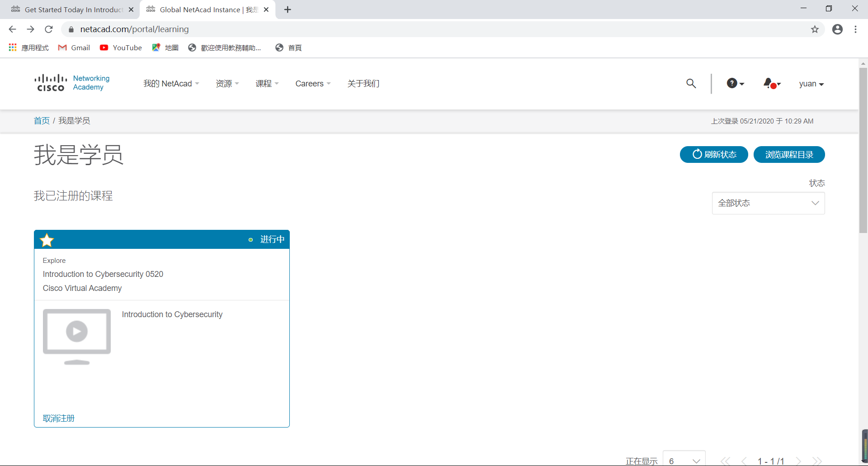This screenshot has height=466, width=868.
Task: Click the search magnifier icon
Action: click(x=691, y=84)
